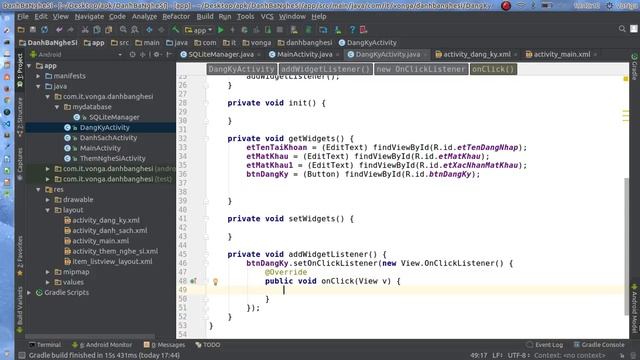Toggle the 2: Favorites tool window button

(x=20, y=256)
